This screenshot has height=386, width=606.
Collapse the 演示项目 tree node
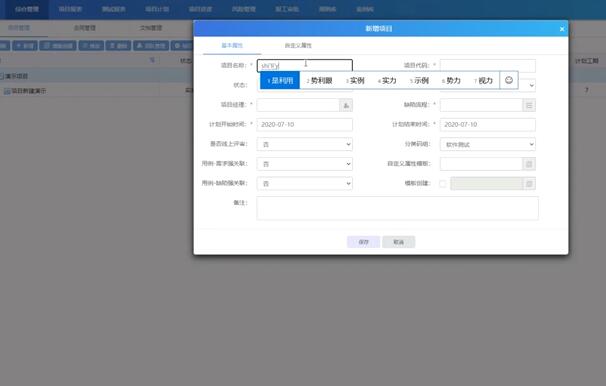point(2,76)
